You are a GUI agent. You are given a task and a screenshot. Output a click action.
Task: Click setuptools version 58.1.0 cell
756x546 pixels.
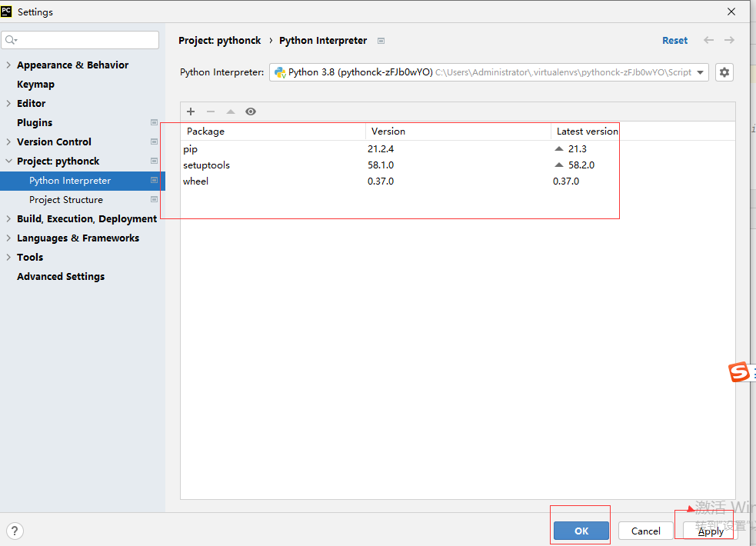(x=381, y=165)
